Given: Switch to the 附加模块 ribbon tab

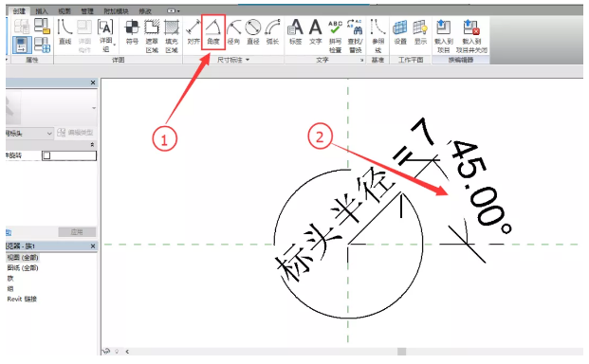Looking at the screenshot, I should pos(116,11).
